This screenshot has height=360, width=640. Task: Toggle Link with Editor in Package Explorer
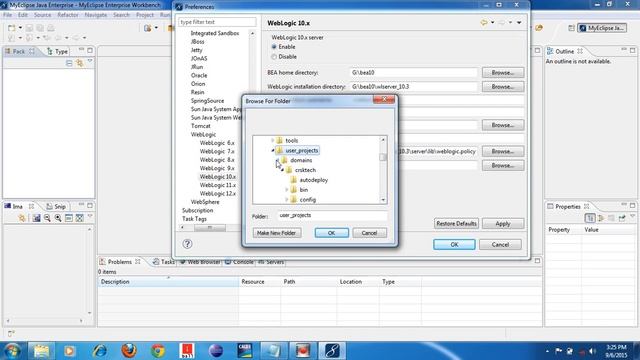pos(79,63)
